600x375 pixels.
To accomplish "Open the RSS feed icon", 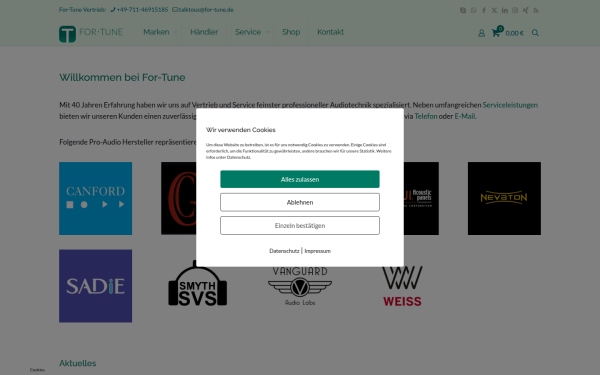I will coord(536,10).
